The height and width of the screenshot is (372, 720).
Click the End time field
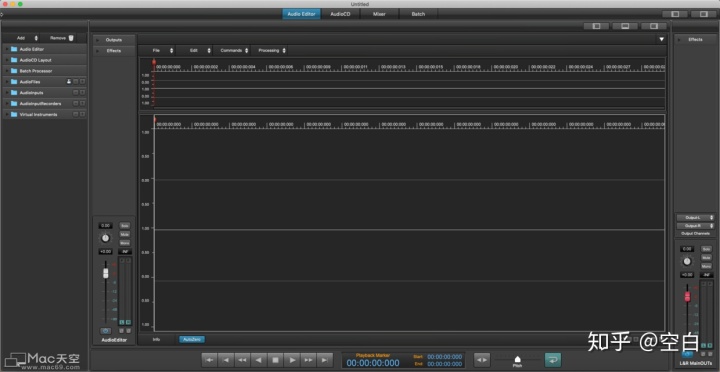pos(444,364)
